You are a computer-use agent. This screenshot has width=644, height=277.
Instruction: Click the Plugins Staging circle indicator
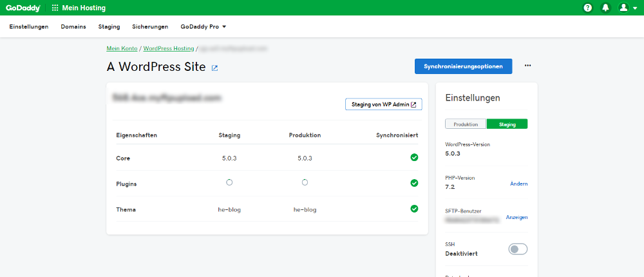coord(230,182)
